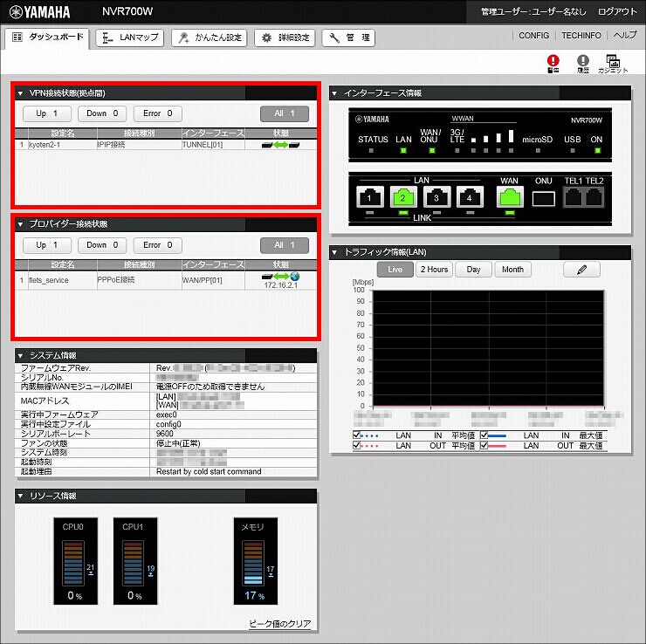Toggle LAN IN average value checkbox
Screen dimensions: 646x644
[x=357, y=435]
